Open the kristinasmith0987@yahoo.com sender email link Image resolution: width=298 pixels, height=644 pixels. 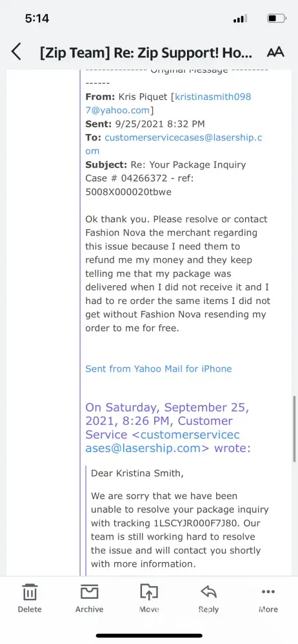coord(168,104)
